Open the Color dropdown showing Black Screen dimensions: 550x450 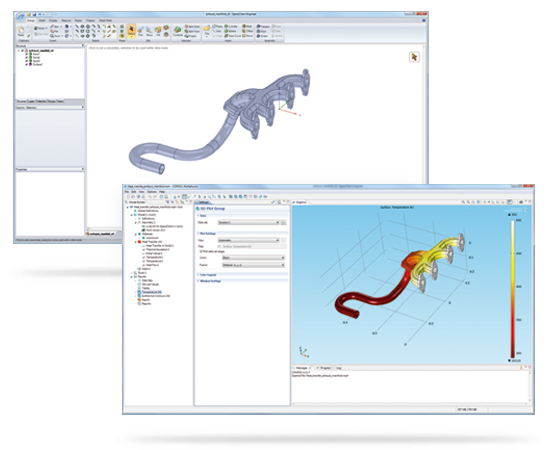coord(253,258)
